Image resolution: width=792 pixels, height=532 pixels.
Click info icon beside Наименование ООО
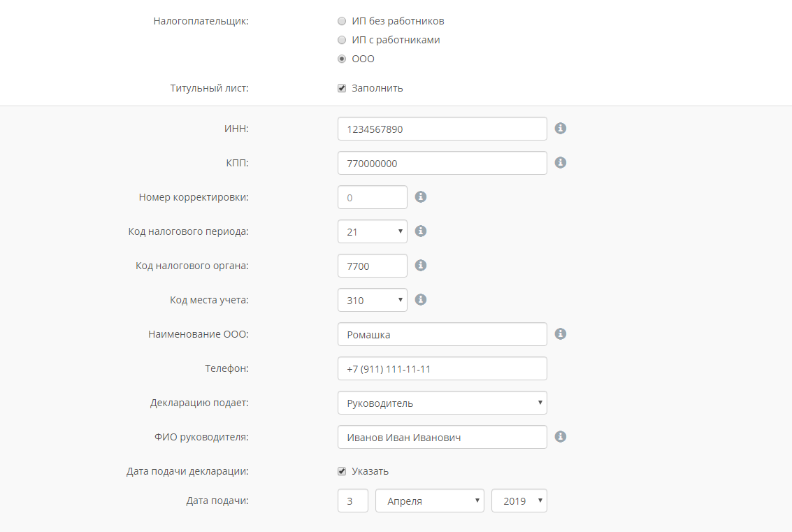coord(560,334)
